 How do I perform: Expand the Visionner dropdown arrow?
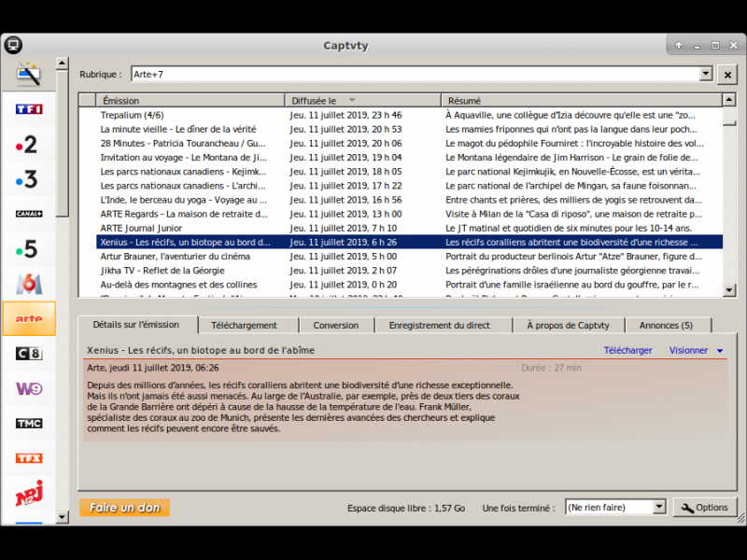[x=720, y=351]
